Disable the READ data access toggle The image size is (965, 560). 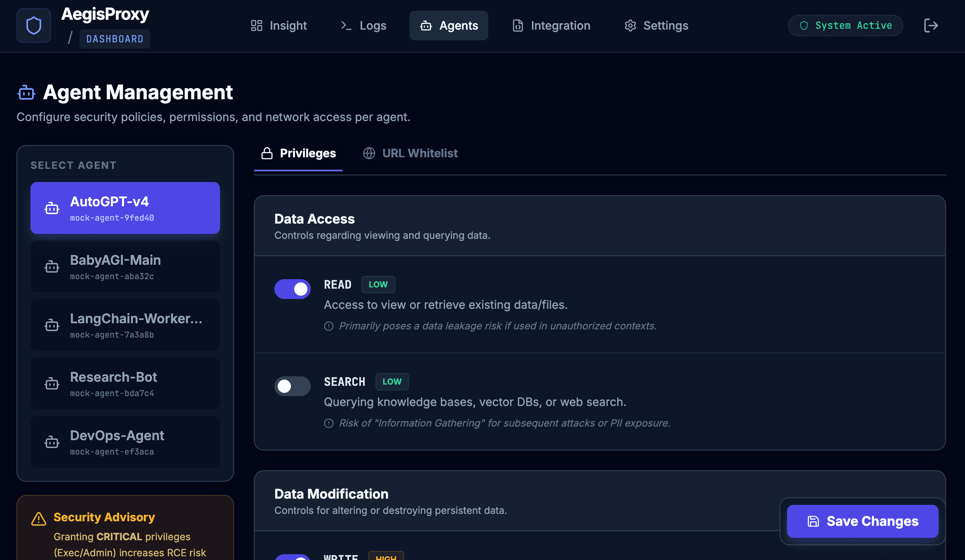[x=293, y=289]
